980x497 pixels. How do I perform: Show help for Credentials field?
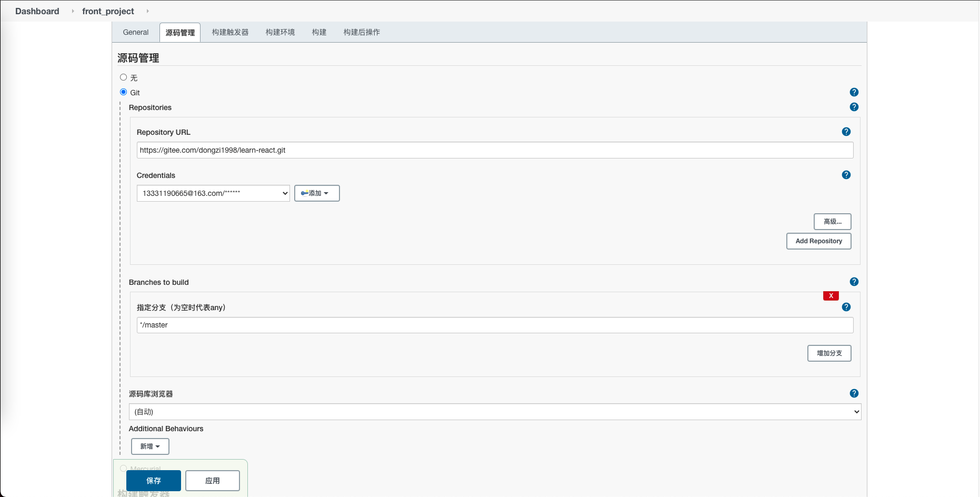pyautogui.click(x=846, y=175)
